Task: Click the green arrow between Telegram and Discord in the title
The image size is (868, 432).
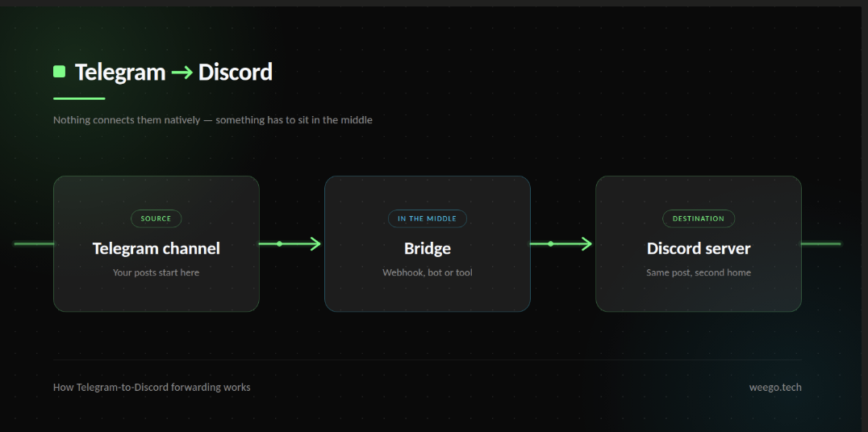Action: pos(182,73)
